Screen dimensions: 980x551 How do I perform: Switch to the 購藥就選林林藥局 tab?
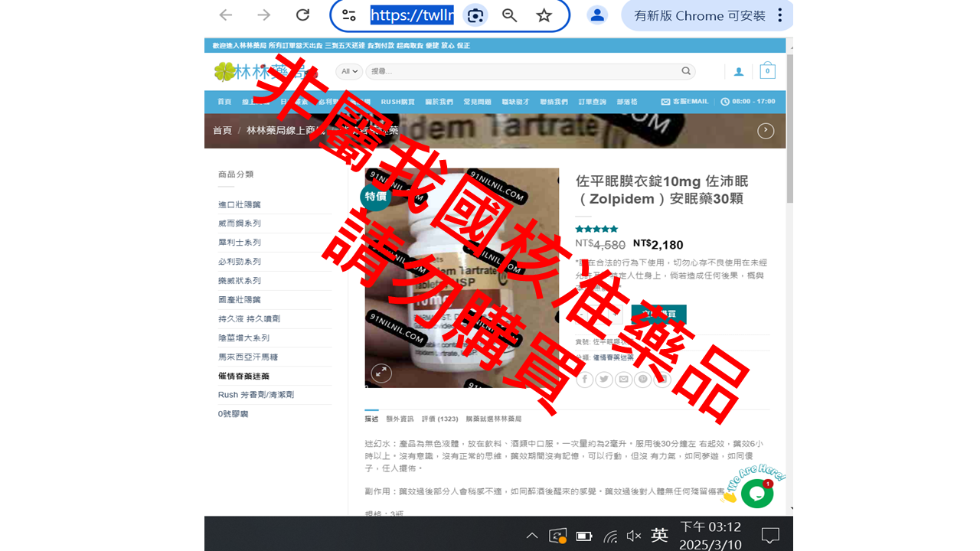coord(494,419)
